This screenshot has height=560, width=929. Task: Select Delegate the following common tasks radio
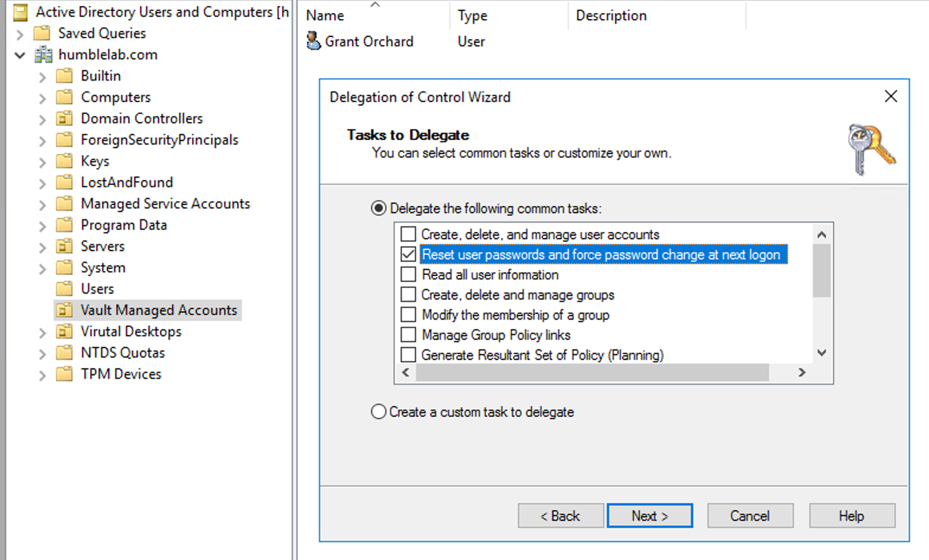(x=379, y=208)
